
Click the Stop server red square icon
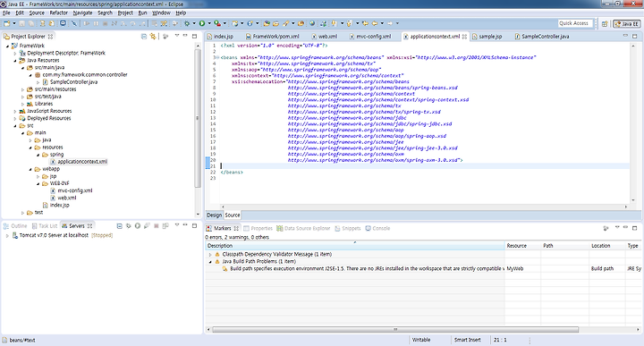(156, 225)
